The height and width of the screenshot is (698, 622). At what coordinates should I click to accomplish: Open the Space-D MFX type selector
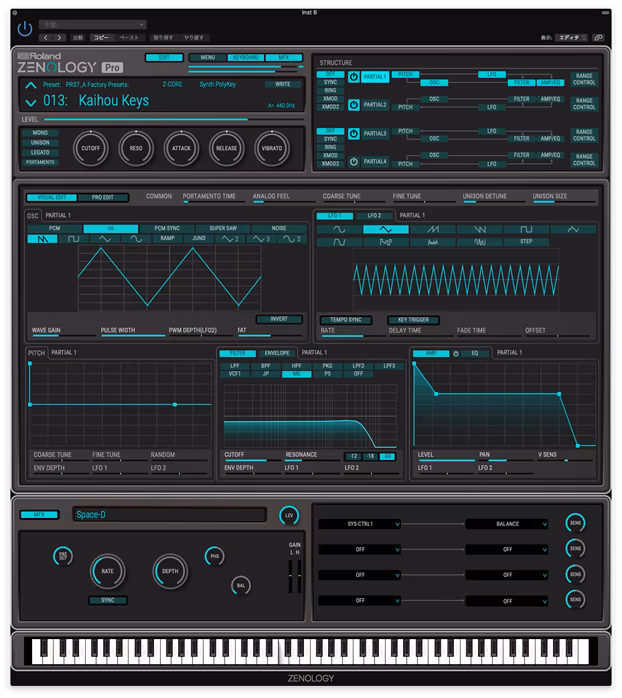(170, 515)
